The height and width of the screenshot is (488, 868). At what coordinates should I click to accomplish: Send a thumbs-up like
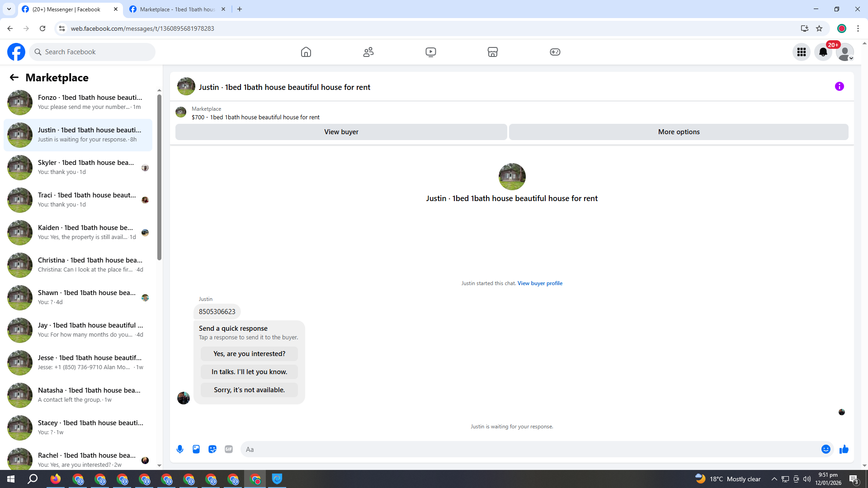844,449
